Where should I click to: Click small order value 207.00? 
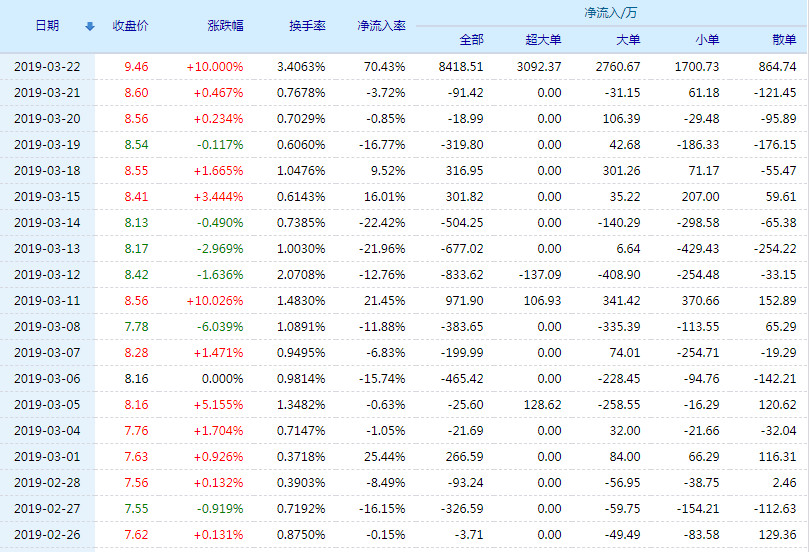click(x=701, y=197)
